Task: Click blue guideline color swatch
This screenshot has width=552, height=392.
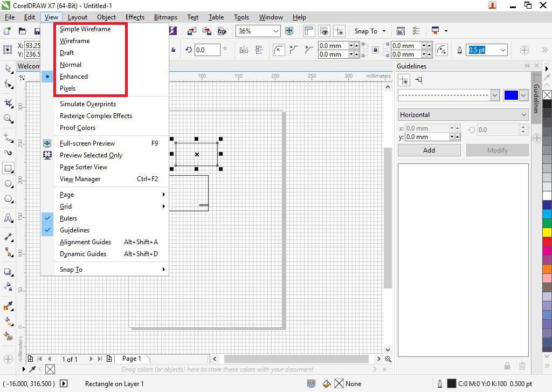Action: [x=511, y=95]
